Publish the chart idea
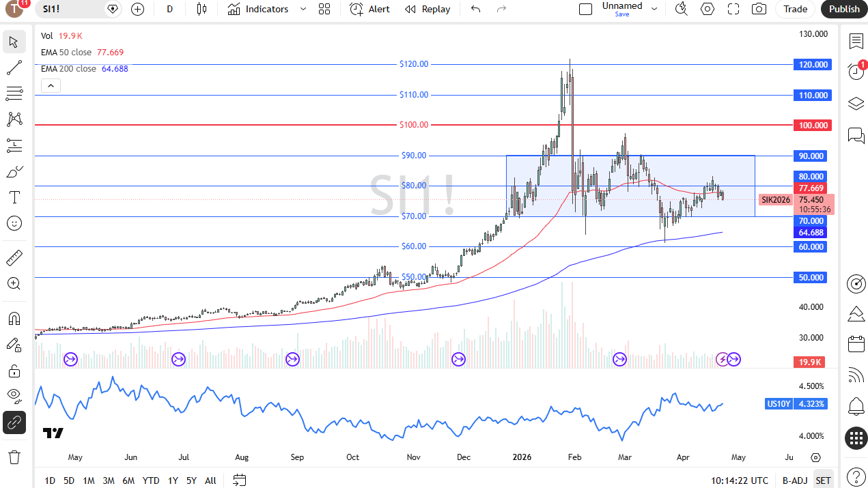Screen dimensions: 868x488 click(x=844, y=9)
